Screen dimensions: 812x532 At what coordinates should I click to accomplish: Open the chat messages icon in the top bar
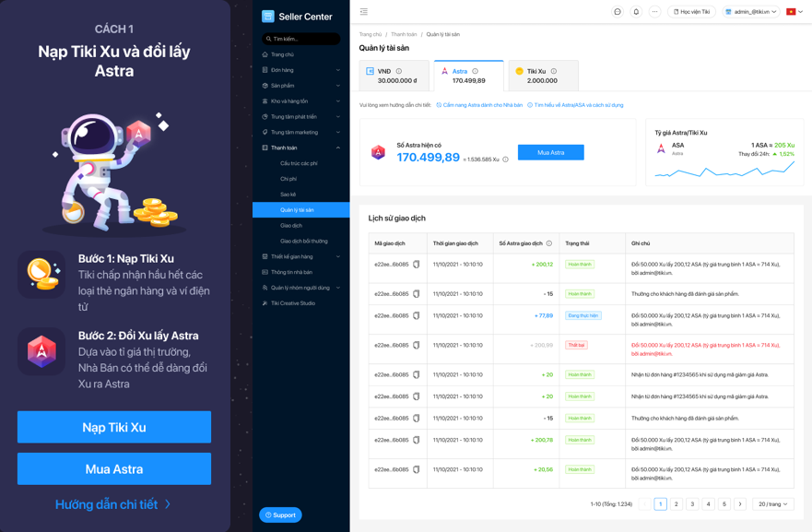tap(618, 11)
